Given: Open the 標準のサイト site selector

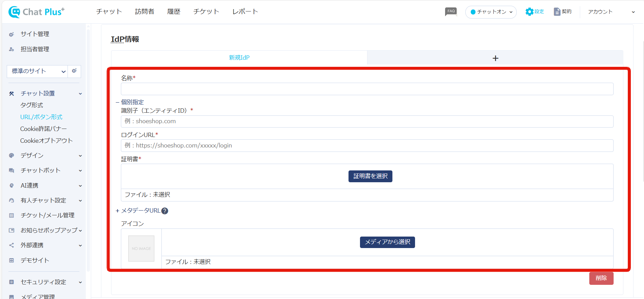Looking at the screenshot, I should tap(37, 71).
